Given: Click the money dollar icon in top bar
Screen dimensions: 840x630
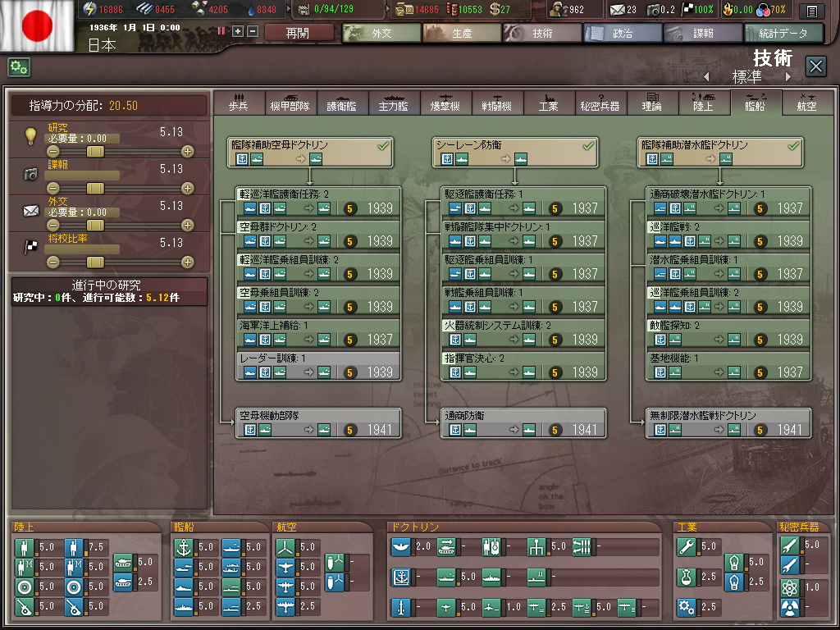Looking at the screenshot, I should click(494, 9).
